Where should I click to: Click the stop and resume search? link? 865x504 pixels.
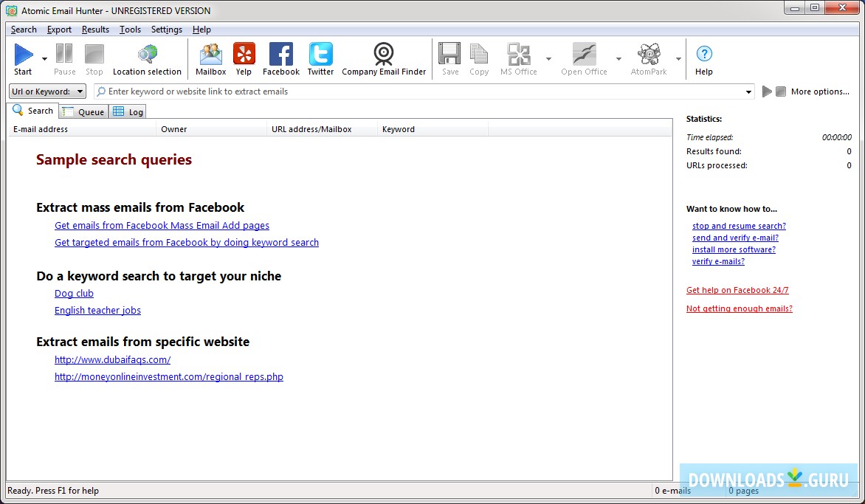[x=739, y=226]
